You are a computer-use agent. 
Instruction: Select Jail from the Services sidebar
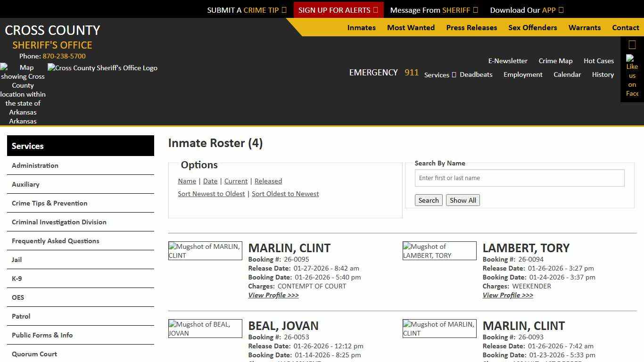point(17,260)
